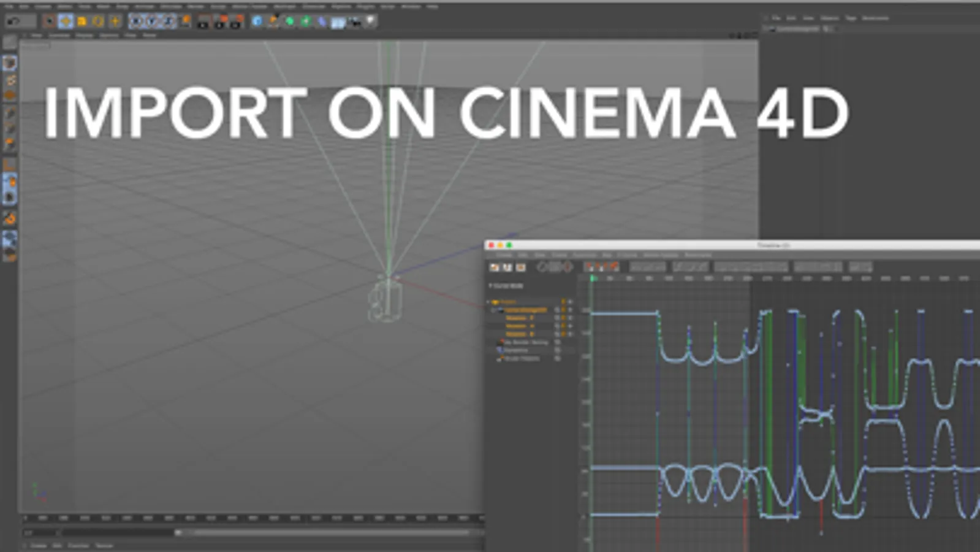Toggle the X axis lock
The image size is (980, 552).
135,21
